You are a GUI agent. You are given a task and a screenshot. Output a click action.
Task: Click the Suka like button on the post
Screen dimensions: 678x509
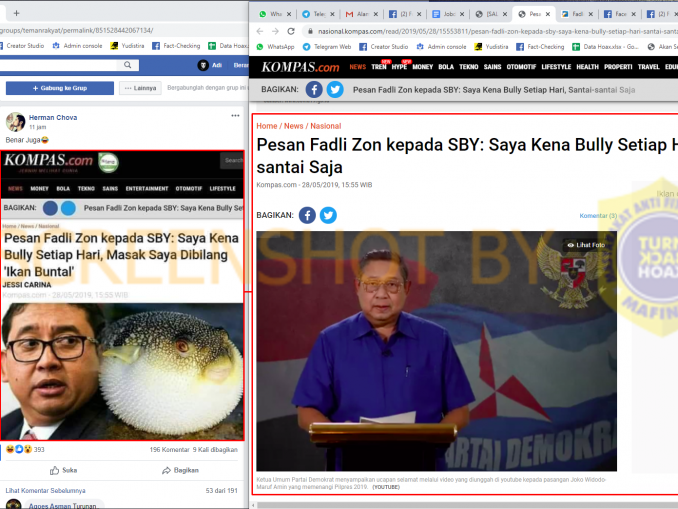(x=64, y=470)
